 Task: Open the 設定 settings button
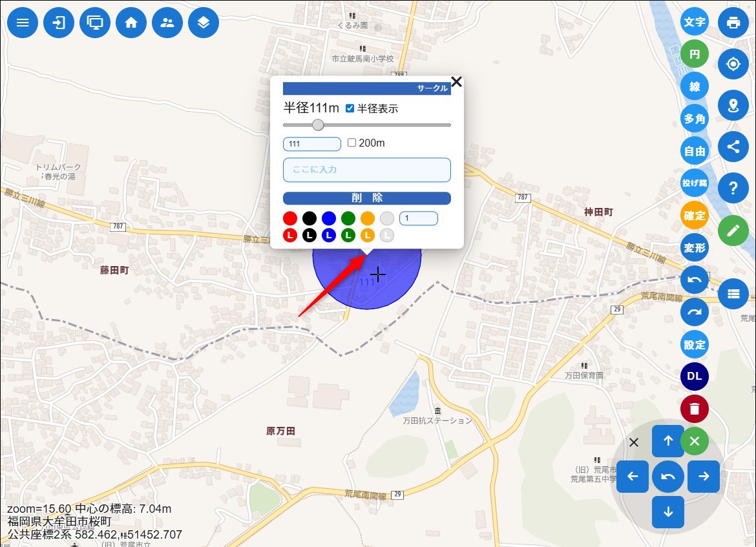click(695, 344)
